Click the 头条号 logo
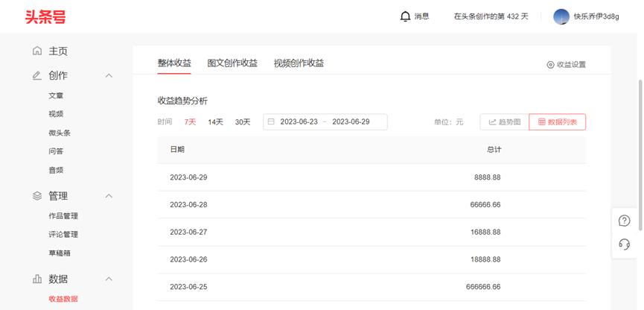 [45, 17]
